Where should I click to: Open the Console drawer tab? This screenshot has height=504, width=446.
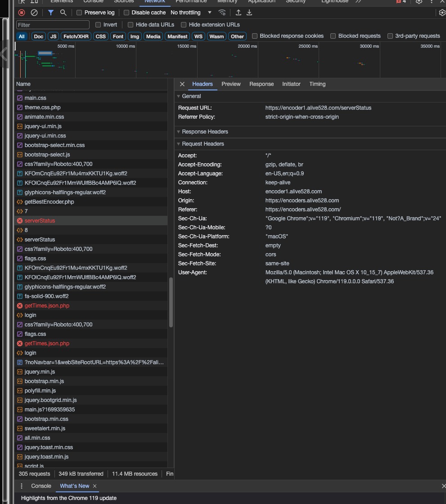coord(41,486)
